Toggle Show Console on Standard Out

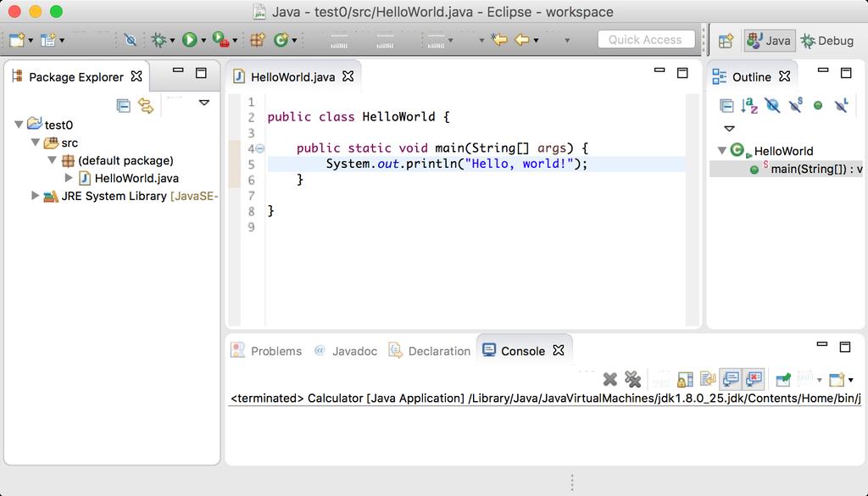[731, 379]
